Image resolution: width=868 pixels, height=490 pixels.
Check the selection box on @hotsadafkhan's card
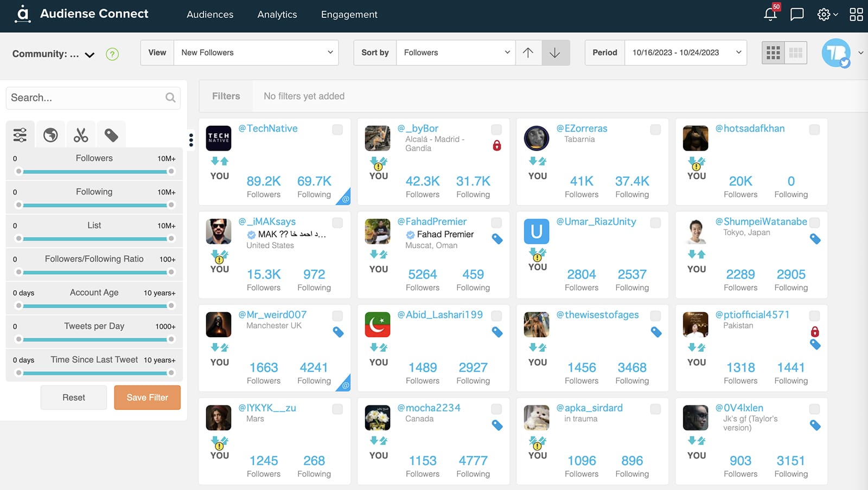814,130
